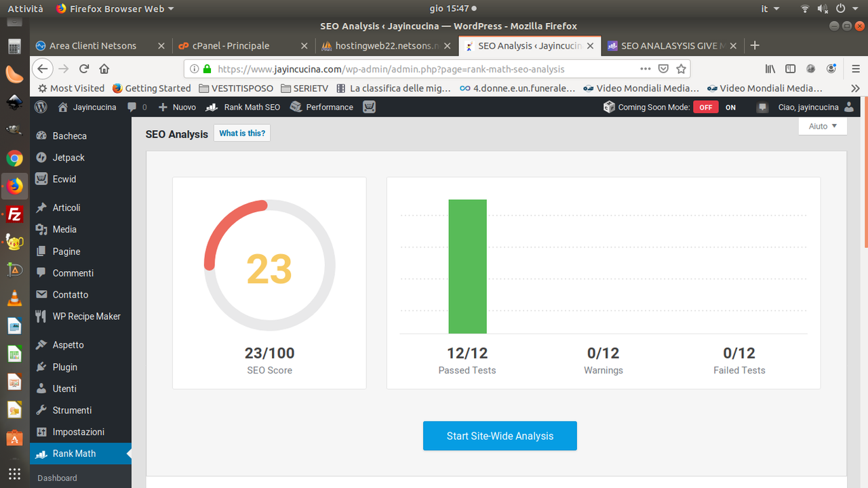Open Firefox Library toolbar icon

pyautogui.click(x=770, y=68)
